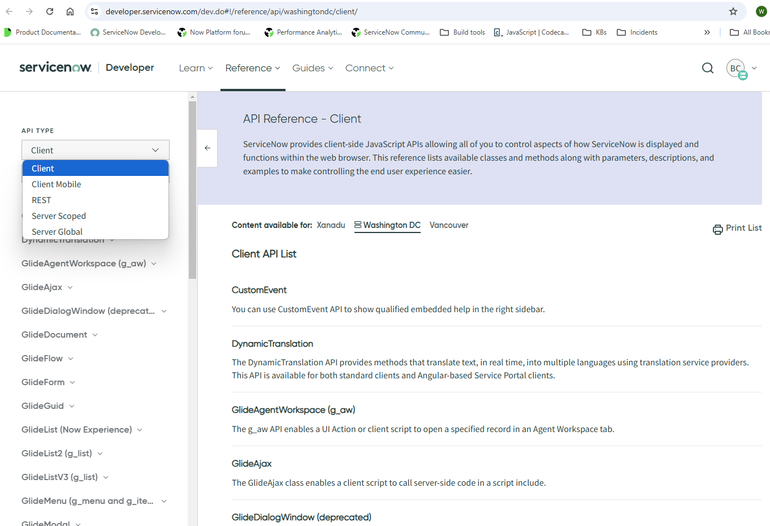The height and width of the screenshot is (526, 770).
Task: Open Incidents bookmark folder
Action: click(x=637, y=32)
